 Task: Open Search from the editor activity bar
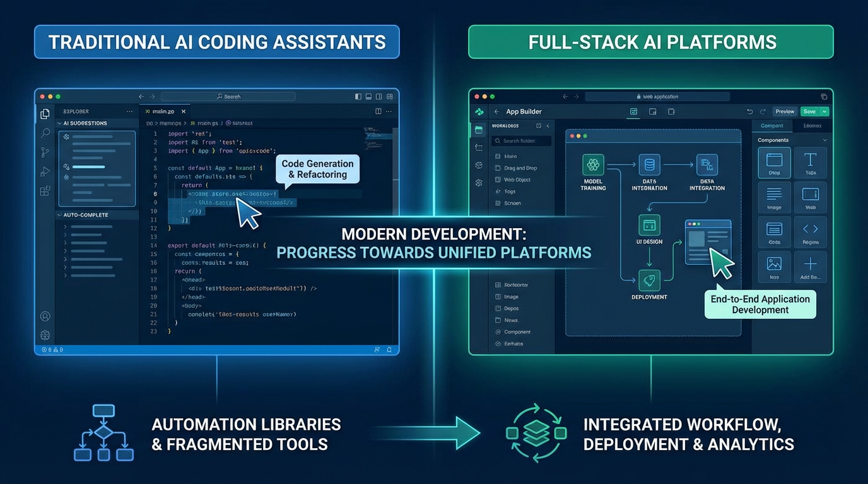45,132
